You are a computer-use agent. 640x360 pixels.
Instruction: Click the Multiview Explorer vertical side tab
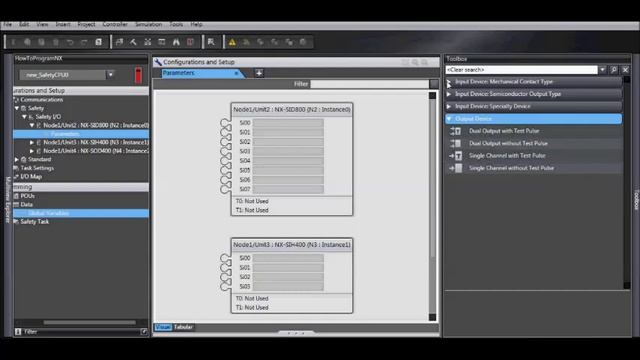tap(8, 200)
